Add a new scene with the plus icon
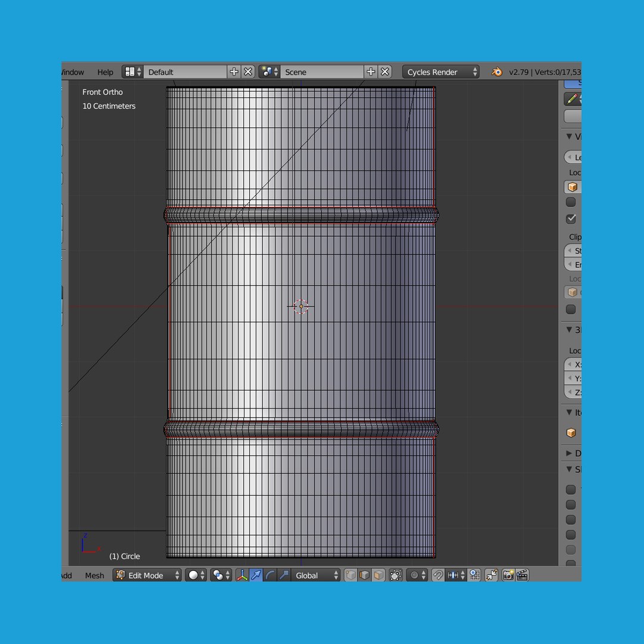Image resolution: width=644 pixels, height=644 pixels. (x=371, y=72)
